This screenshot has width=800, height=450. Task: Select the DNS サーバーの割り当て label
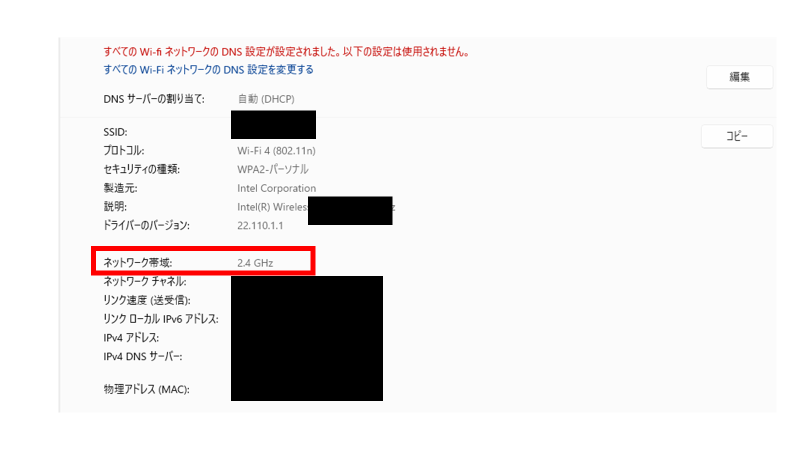click(154, 99)
